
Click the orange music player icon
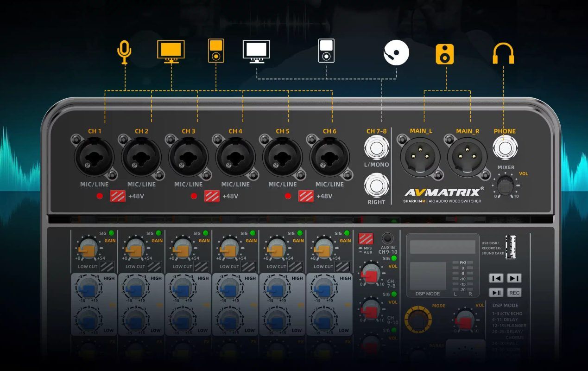(x=216, y=51)
